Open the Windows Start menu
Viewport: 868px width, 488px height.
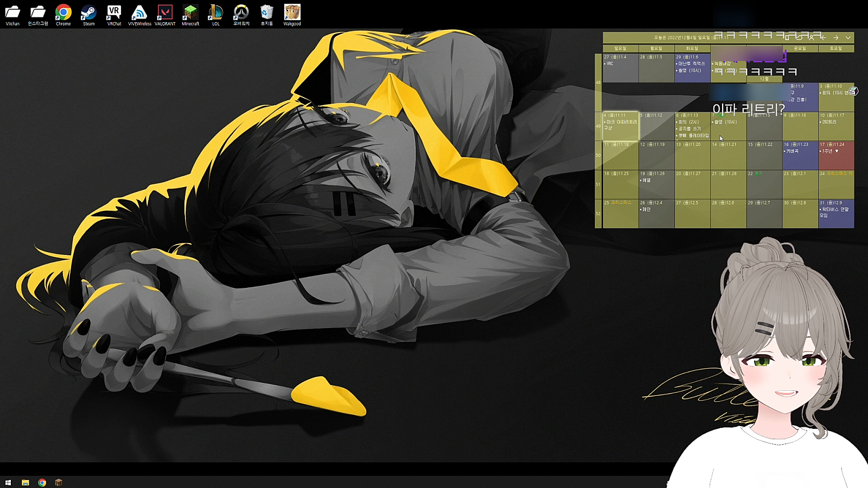point(8,483)
